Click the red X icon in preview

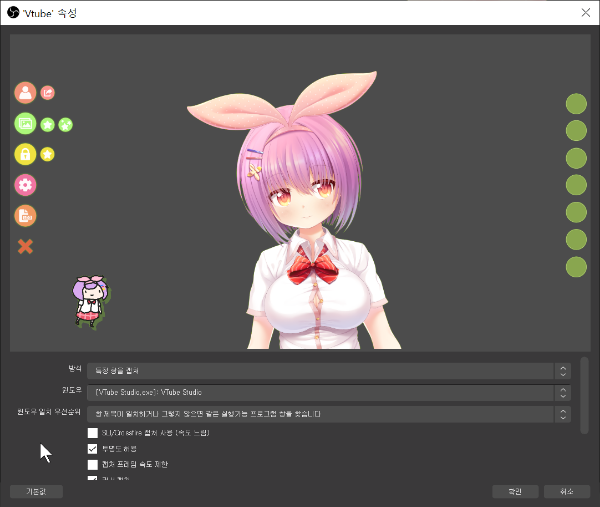25,246
